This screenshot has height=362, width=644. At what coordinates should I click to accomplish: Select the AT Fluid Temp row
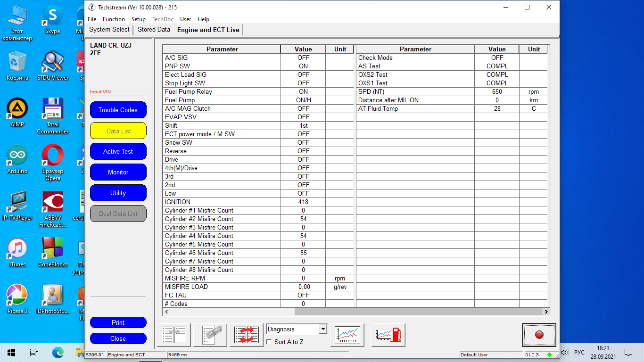coord(452,108)
